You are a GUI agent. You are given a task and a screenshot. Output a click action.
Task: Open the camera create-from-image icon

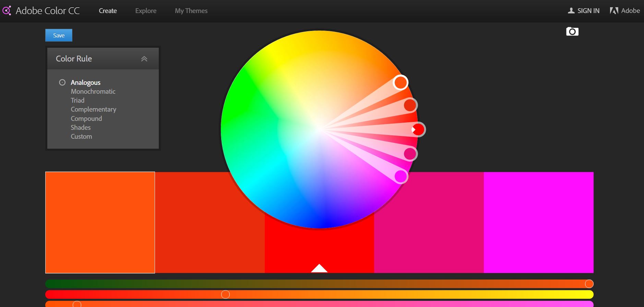coord(572,32)
